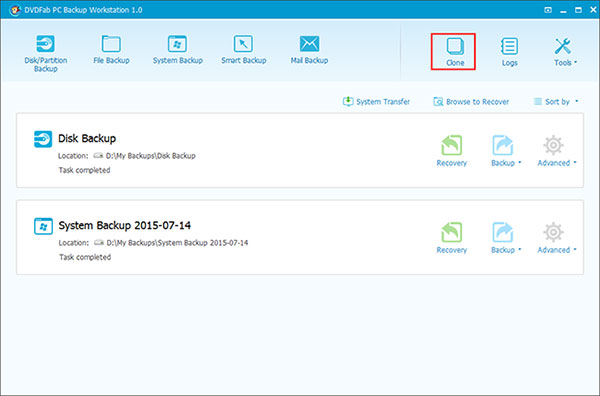Close the DVDFab PC Backup Workstation window
The width and height of the screenshot is (600, 396).
[x=593, y=10]
